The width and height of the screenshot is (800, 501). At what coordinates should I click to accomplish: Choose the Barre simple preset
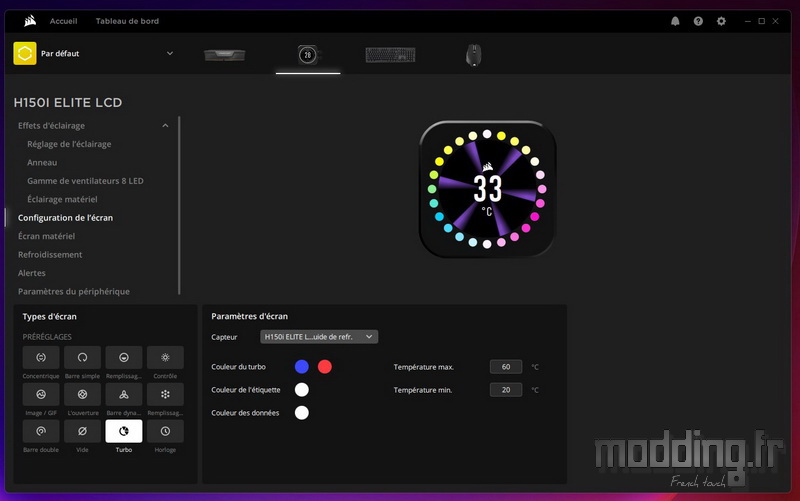(82, 358)
